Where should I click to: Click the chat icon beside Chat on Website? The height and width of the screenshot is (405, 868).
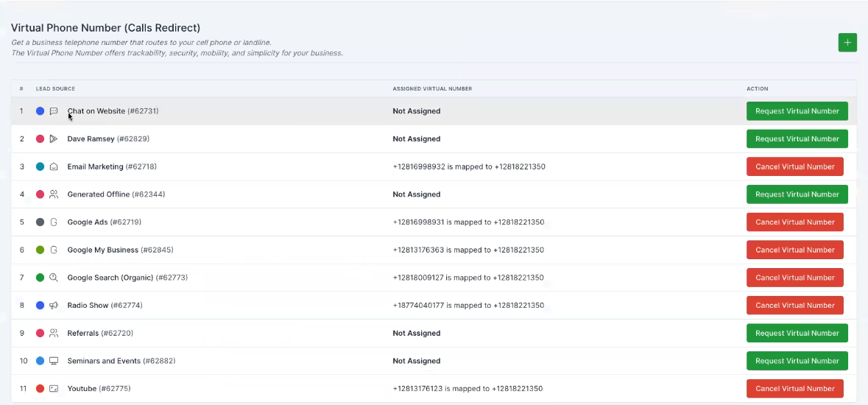pos(54,111)
